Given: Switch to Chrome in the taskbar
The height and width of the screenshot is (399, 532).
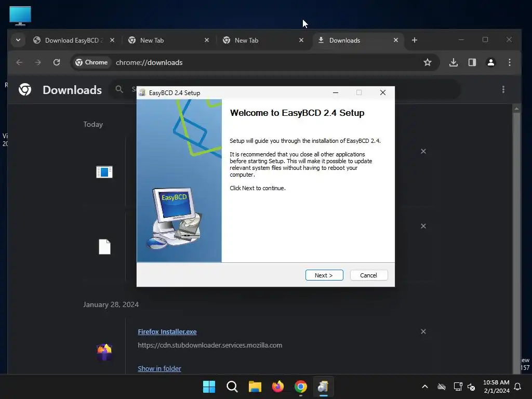Looking at the screenshot, I should (x=301, y=387).
